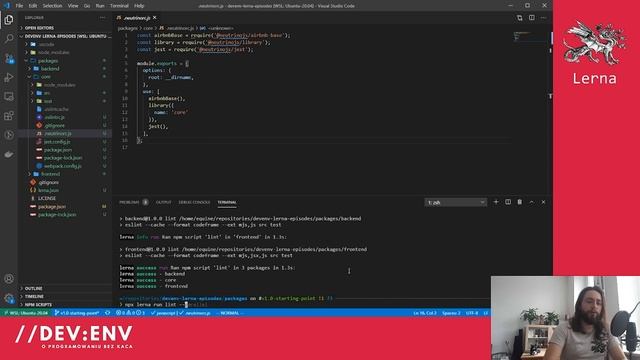Screen dimensions: 640x360
Task: Expand the frontend folder
Action: tap(50, 174)
